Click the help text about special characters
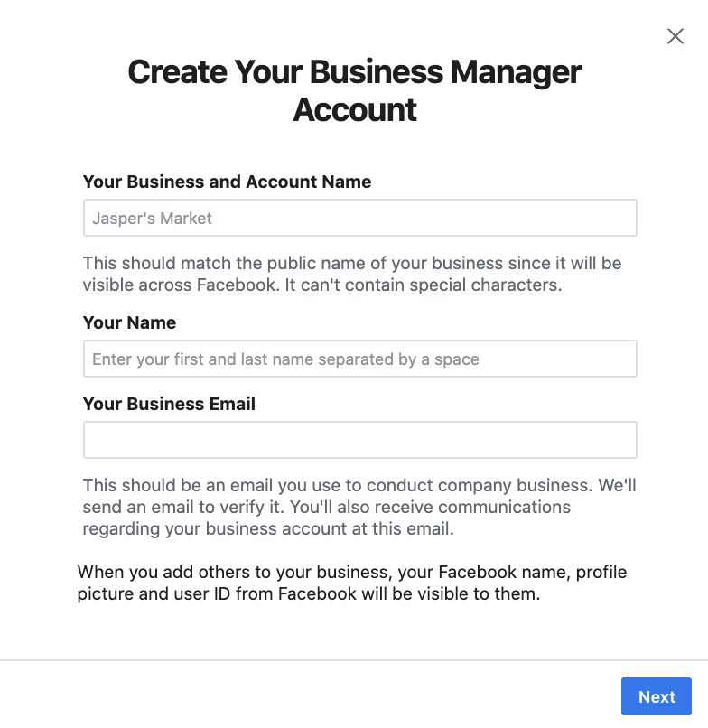 (352, 274)
